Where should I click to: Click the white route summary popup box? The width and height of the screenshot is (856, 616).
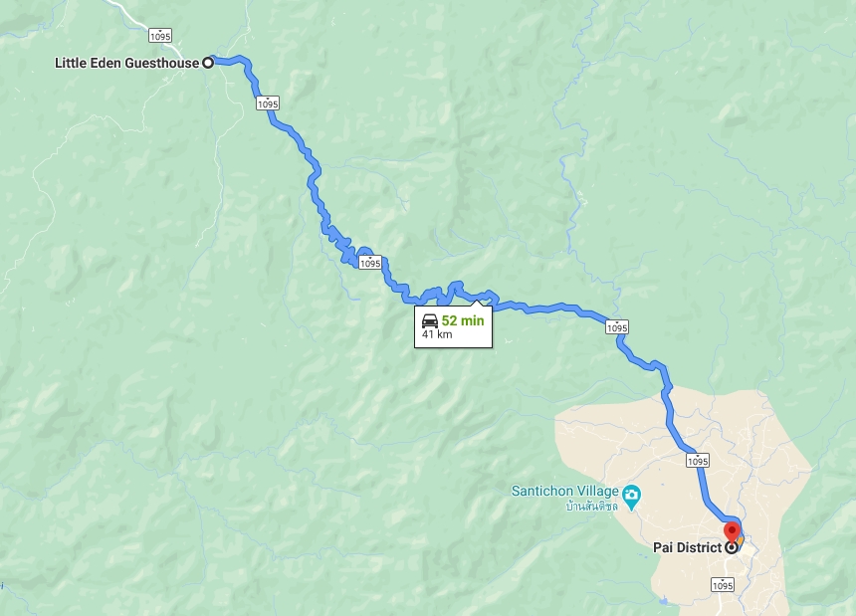[453, 326]
